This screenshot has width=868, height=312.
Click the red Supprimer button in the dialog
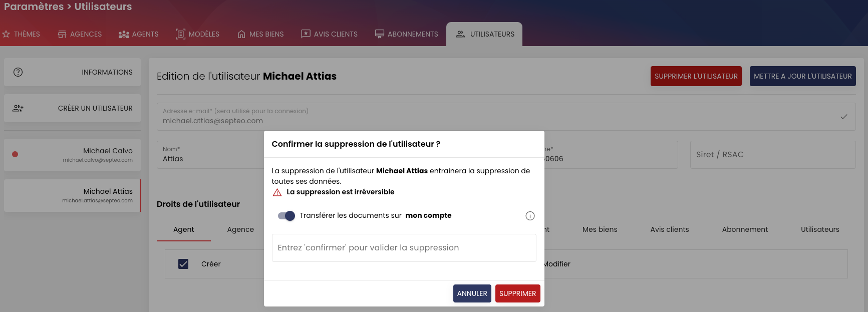[x=517, y=293]
